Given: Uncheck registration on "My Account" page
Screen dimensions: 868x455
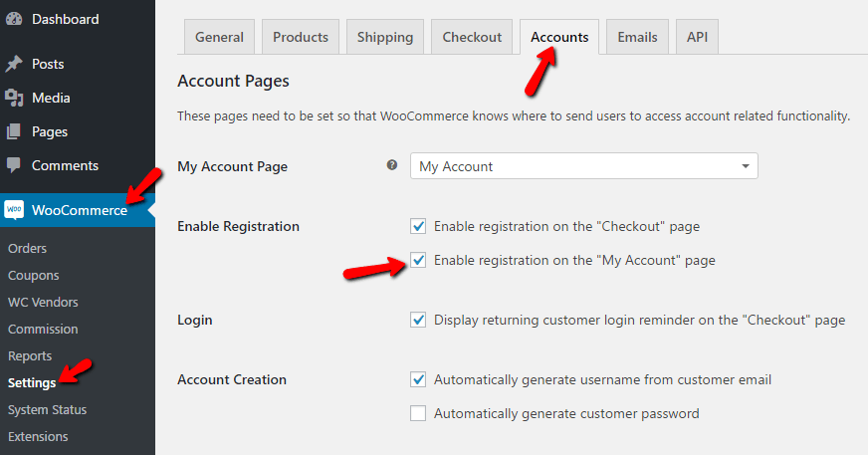Looking at the screenshot, I should pyautogui.click(x=418, y=261).
